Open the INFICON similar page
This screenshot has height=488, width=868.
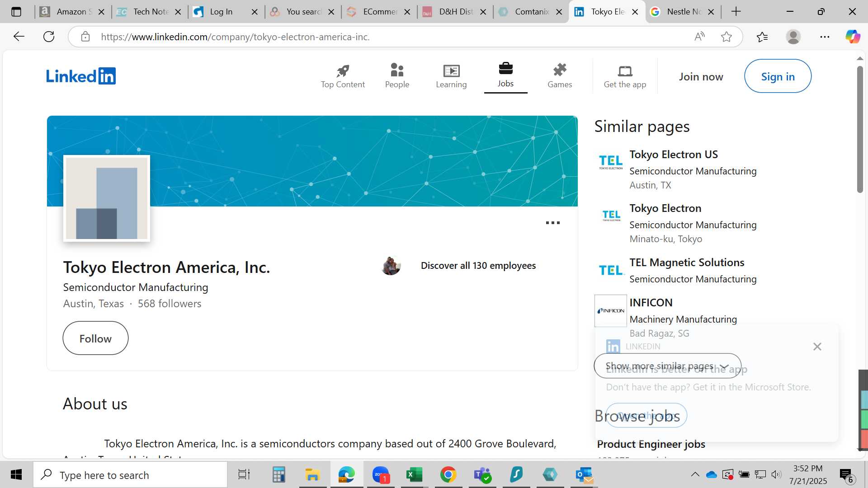[651, 303]
